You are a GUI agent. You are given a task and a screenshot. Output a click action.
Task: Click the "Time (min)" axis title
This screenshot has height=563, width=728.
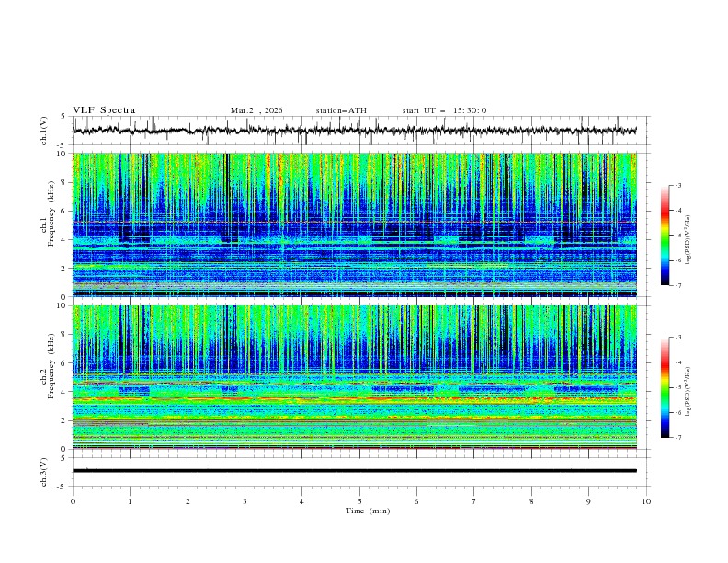tap(368, 511)
